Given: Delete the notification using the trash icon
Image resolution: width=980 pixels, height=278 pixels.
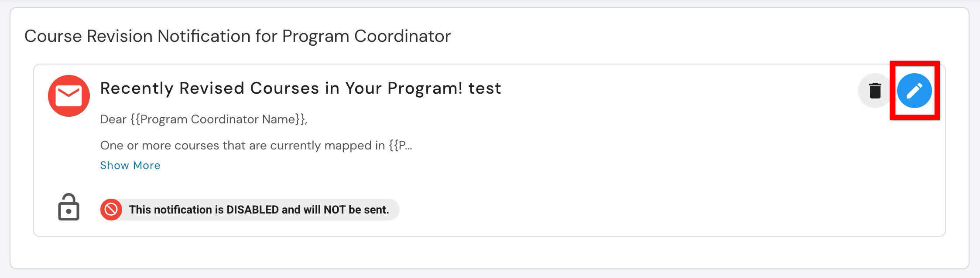Looking at the screenshot, I should [874, 91].
